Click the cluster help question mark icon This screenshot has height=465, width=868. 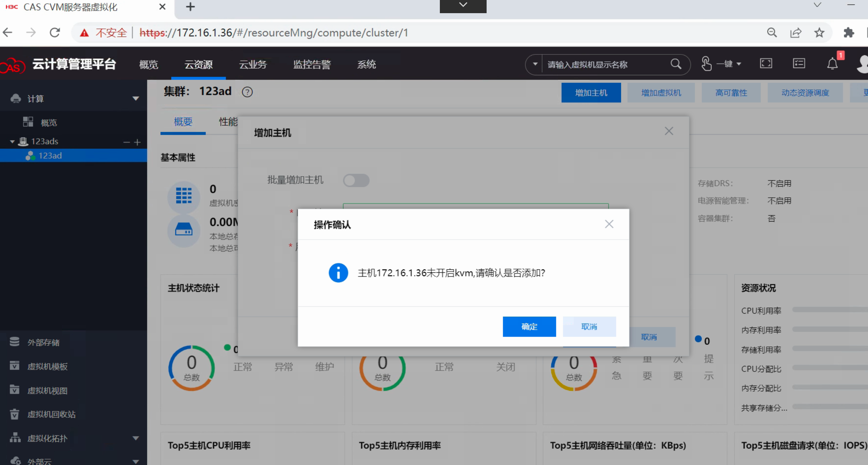point(247,92)
